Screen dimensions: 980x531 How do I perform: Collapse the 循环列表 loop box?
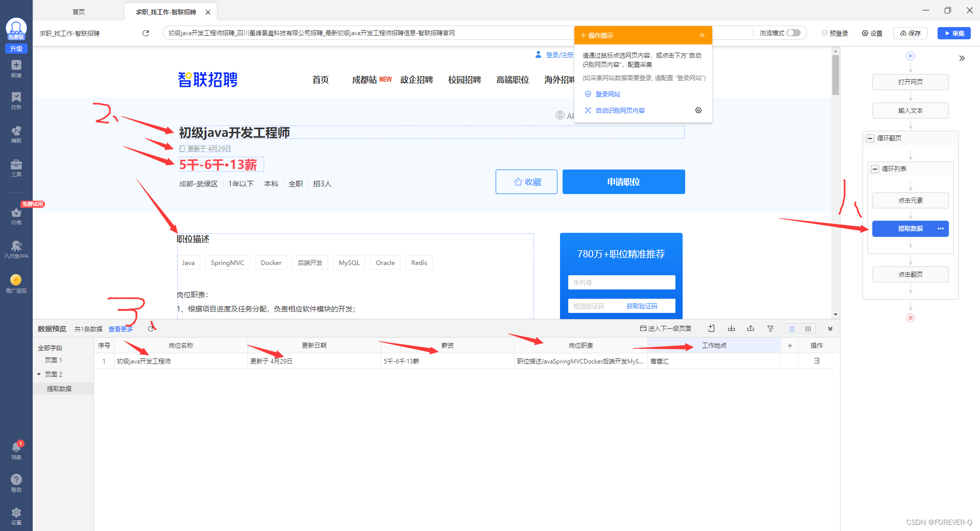pyautogui.click(x=875, y=169)
